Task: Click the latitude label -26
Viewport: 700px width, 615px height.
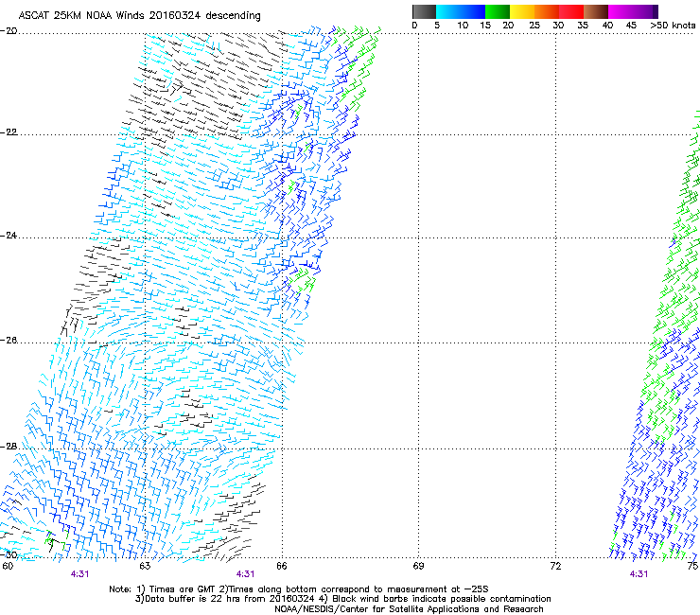Action: [x=9, y=341]
